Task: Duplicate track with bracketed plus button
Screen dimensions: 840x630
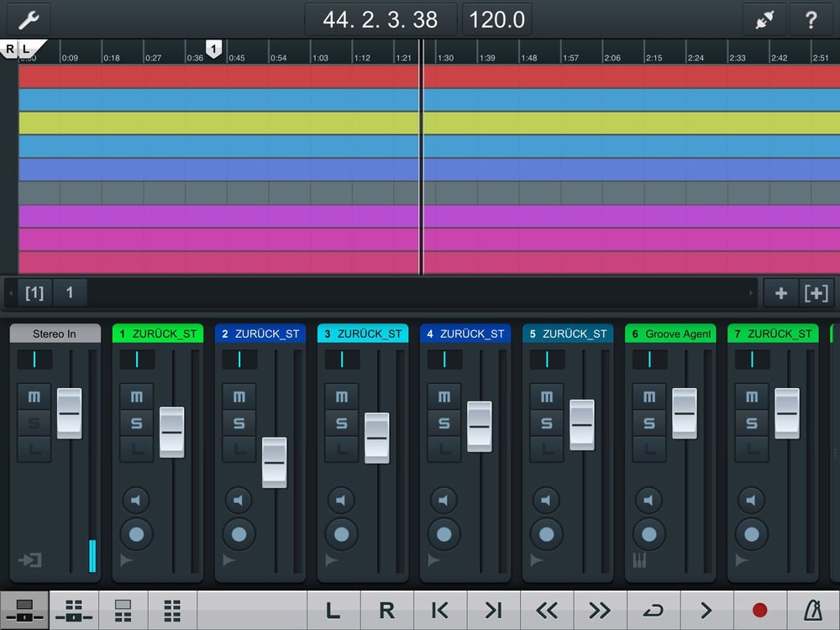Action: (x=816, y=293)
